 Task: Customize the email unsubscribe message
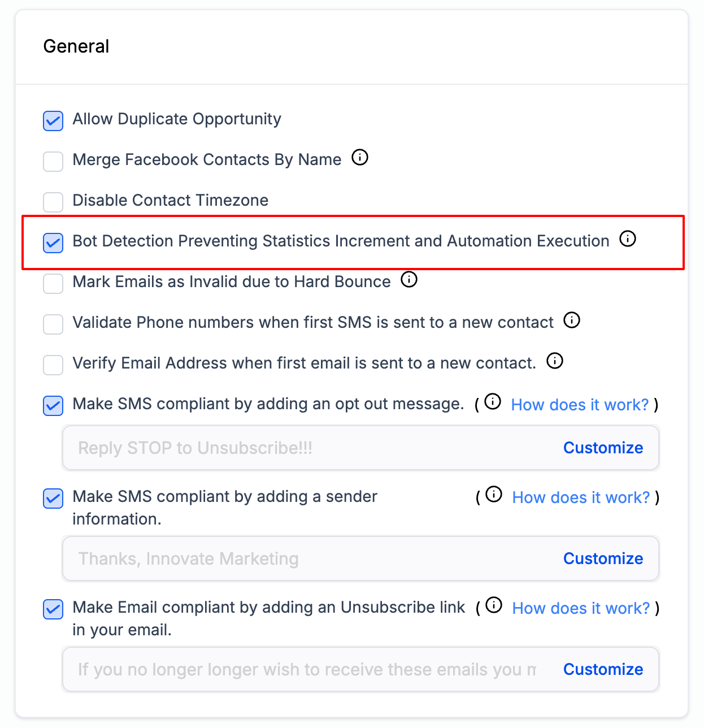(603, 669)
